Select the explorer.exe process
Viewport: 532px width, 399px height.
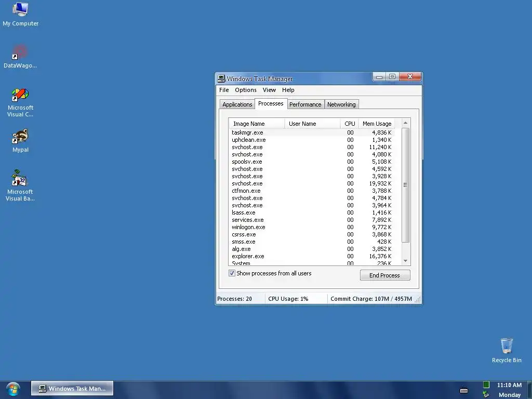[x=312, y=256]
